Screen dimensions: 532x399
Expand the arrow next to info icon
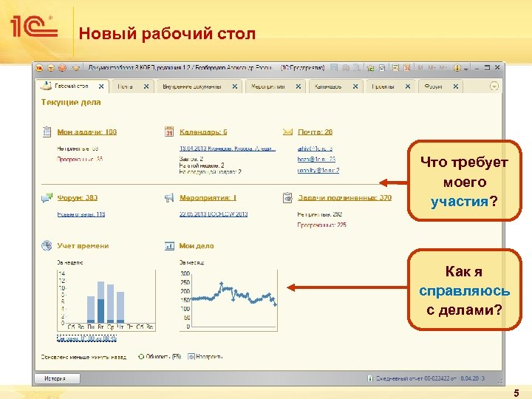pos(466,69)
